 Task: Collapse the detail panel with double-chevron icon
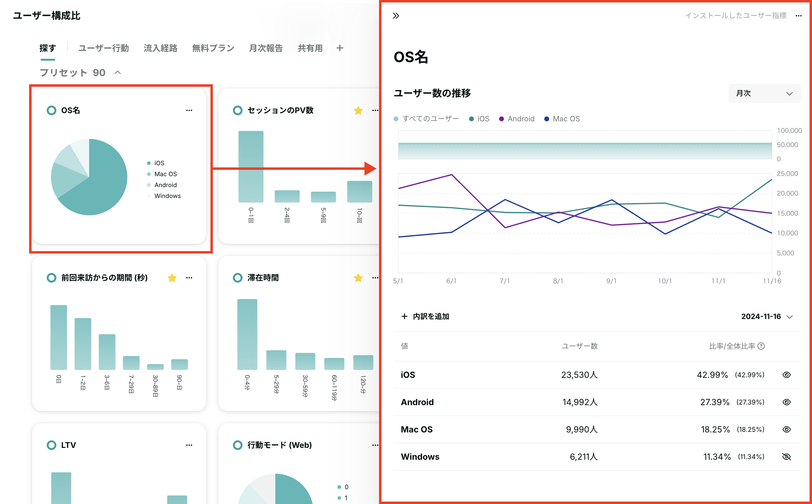[396, 16]
